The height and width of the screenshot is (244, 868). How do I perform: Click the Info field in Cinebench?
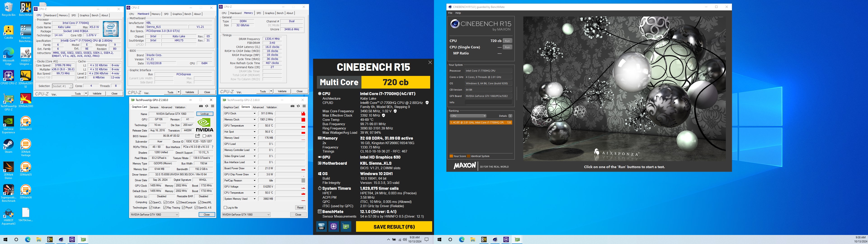(x=488, y=102)
